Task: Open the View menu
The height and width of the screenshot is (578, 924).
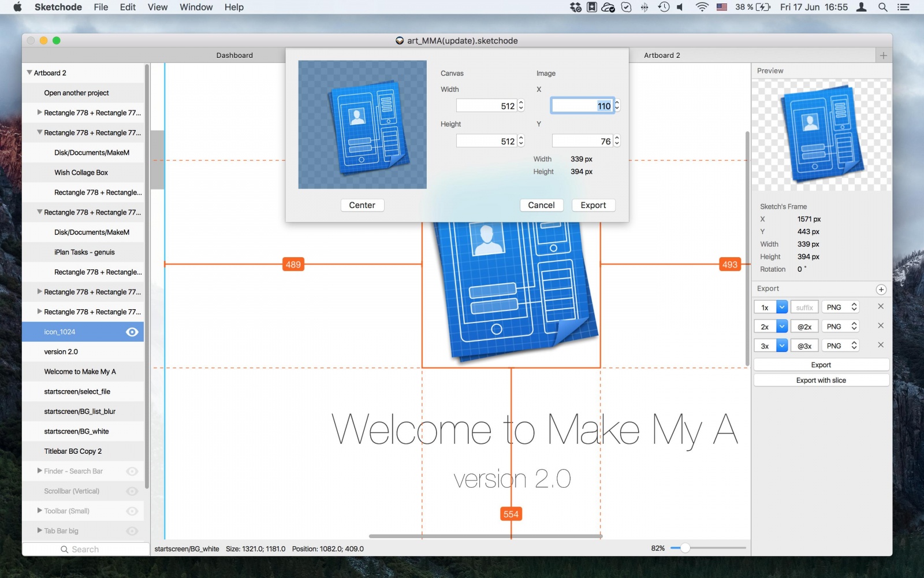Action: [158, 7]
